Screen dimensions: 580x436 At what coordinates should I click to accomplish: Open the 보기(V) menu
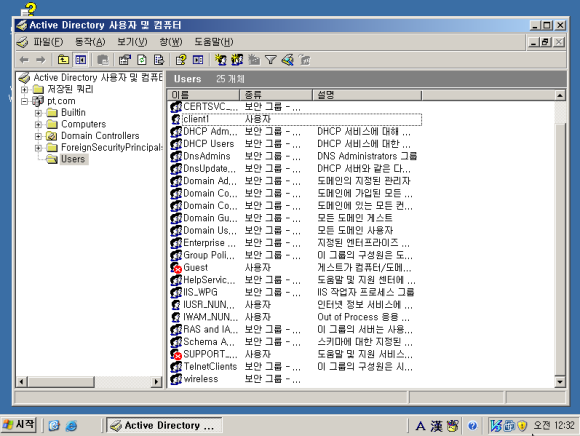pyautogui.click(x=132, y=42)
